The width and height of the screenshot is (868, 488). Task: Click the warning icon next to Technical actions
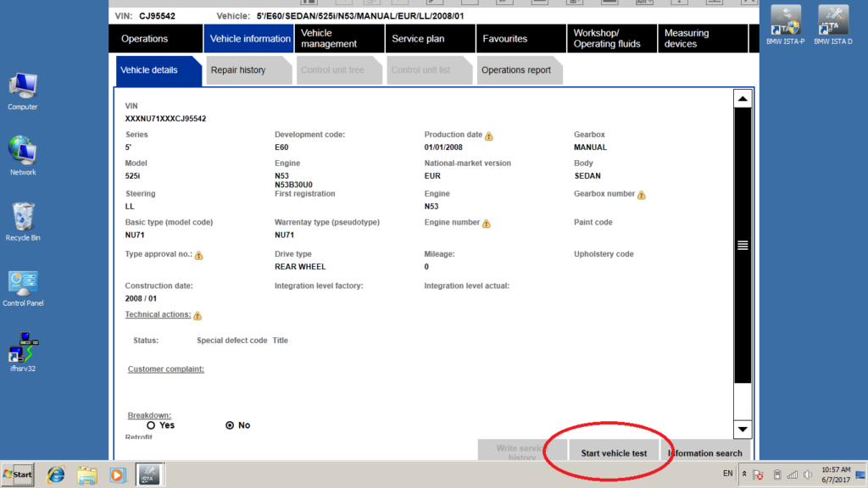(x=198, y=316)
